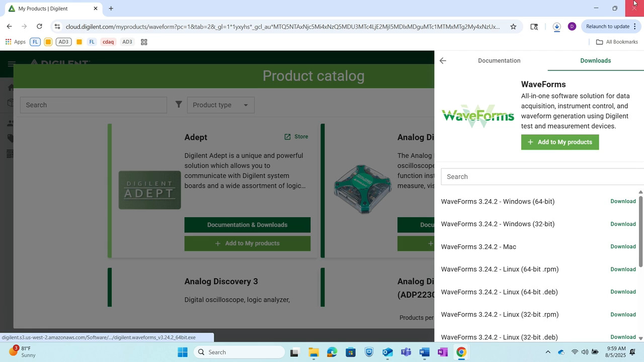
Task: Open Chrome downloads icon
Action: click(556, 27)
